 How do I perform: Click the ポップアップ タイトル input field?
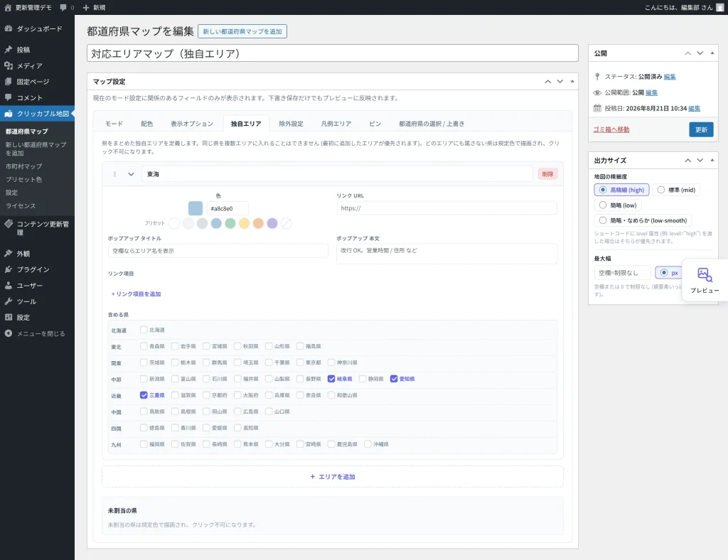tap(218, 251)
